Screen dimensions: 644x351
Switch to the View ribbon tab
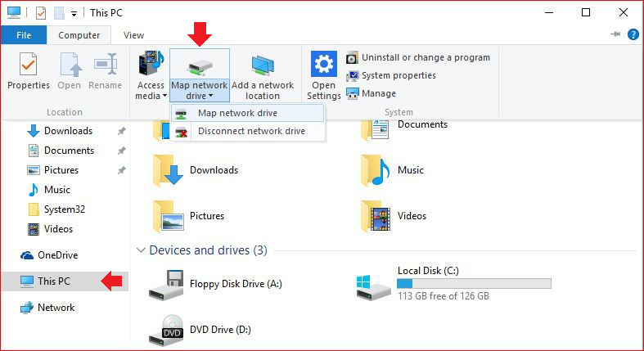point(134,35)
